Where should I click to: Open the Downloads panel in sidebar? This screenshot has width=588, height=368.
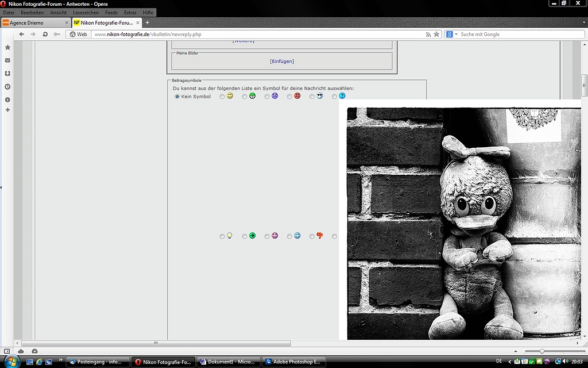point(7,74)
